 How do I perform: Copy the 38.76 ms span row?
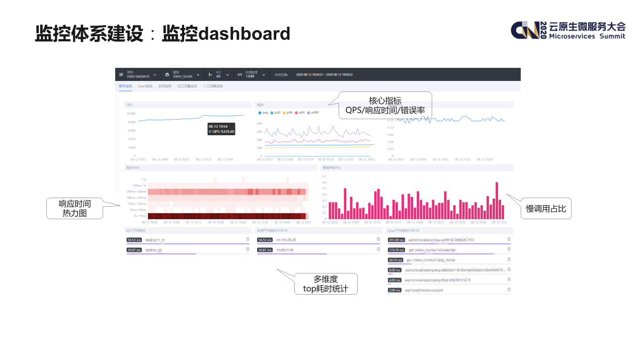point(509,259)
